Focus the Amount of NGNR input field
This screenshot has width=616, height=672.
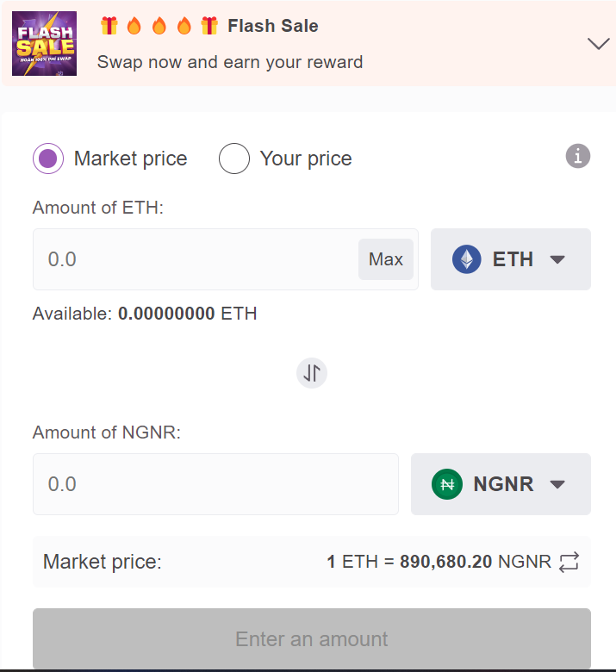point(215,484)
